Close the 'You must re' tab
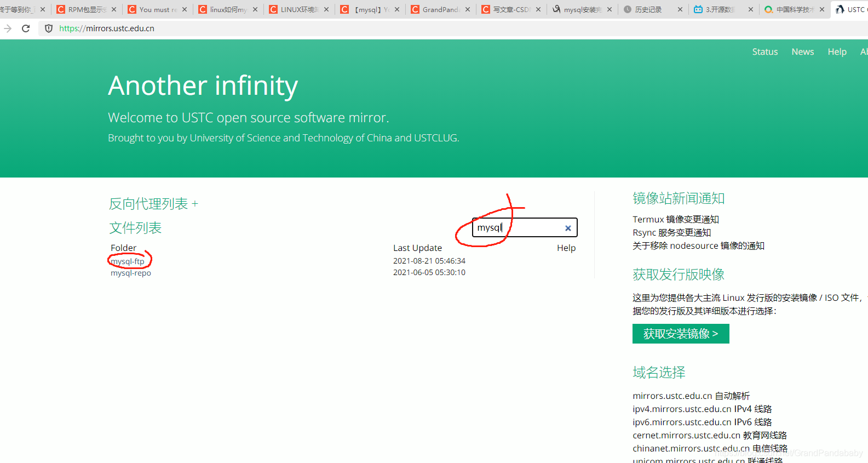The width and height of the screenshot is (868, 463). click(x=185, y=9)
